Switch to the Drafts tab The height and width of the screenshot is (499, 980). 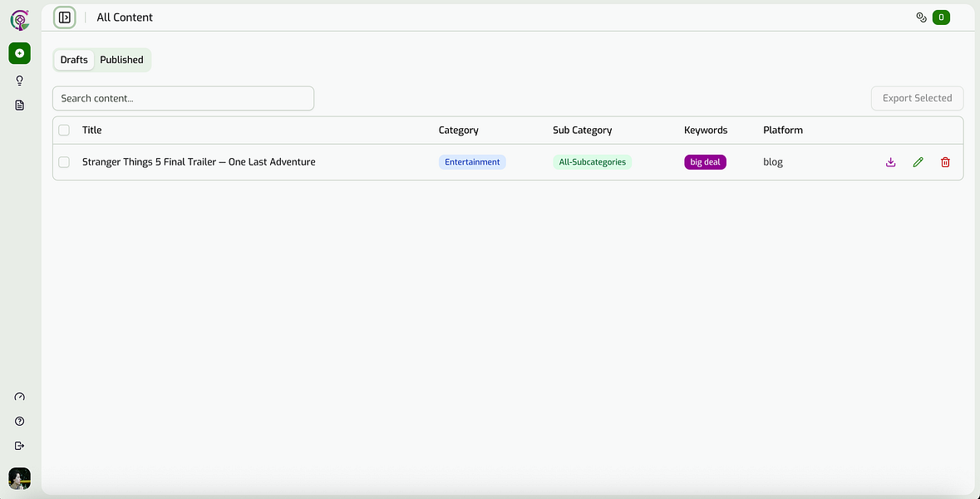[74, 60]
